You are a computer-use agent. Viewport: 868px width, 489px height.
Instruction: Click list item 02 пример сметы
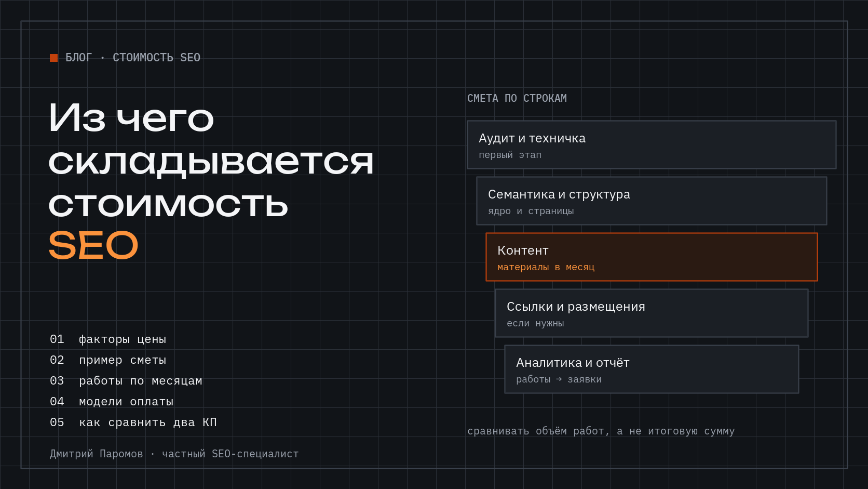(108, 360)
